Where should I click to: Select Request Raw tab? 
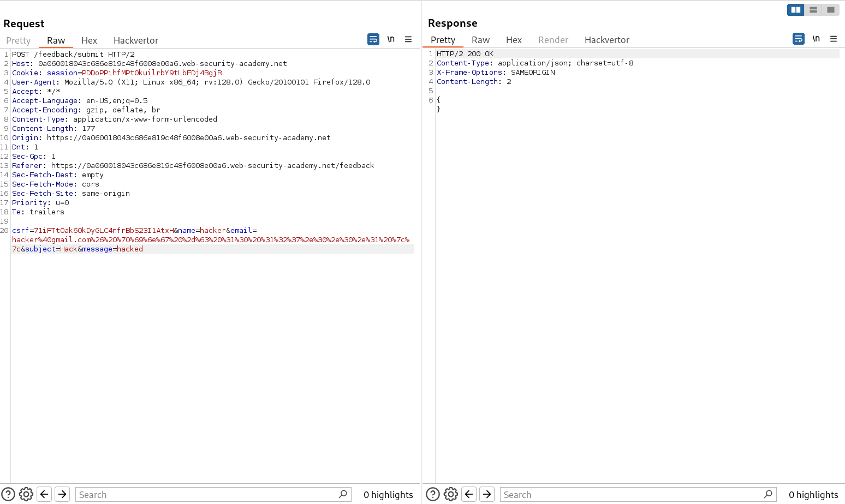pyautogui.click(x=56, y=40)
